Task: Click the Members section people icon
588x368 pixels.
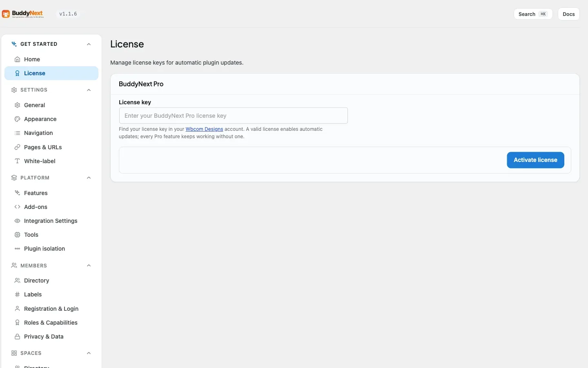Action: point(14,266)
